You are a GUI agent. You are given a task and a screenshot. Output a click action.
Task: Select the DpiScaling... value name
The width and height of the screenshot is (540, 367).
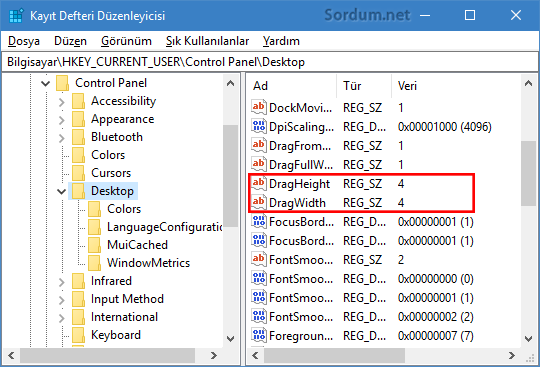pos(301,127)
